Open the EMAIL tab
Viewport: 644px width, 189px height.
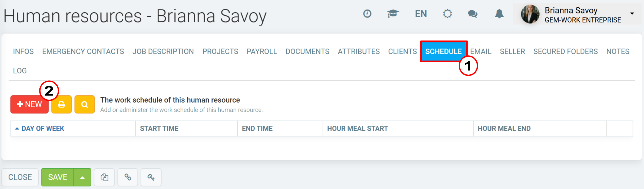[481, 51]
